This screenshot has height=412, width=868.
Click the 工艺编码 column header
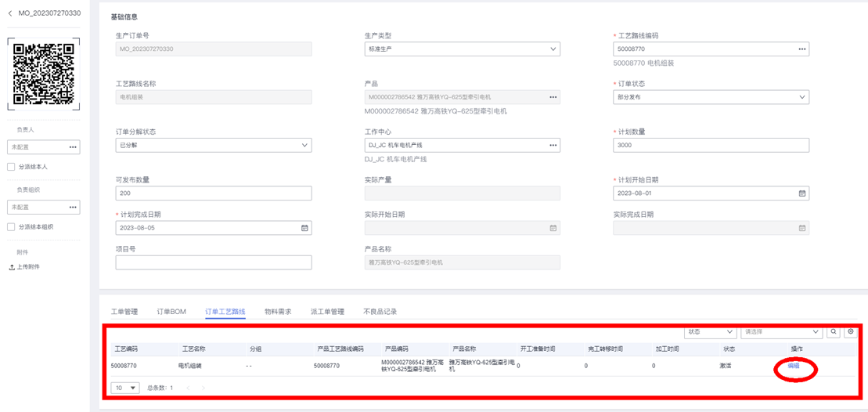coord(126,349)
